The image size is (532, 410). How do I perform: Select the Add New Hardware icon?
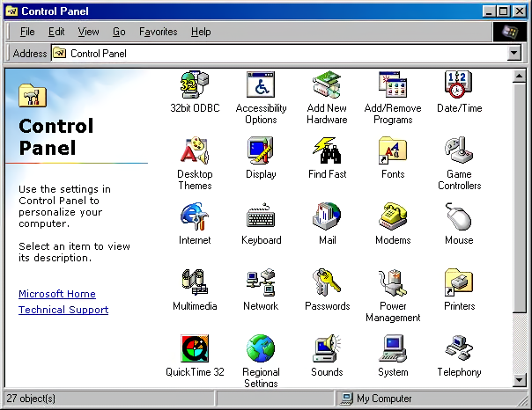tap(327, 86)
